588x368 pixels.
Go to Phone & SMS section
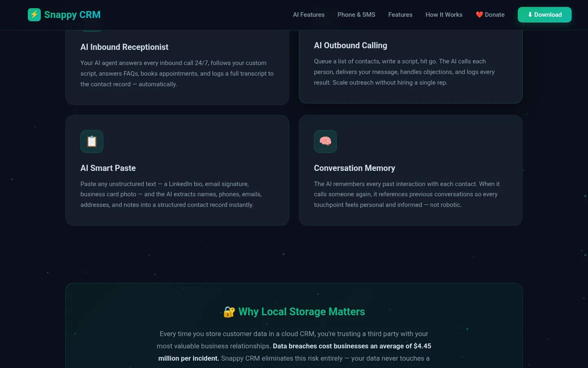coord(356,15)
